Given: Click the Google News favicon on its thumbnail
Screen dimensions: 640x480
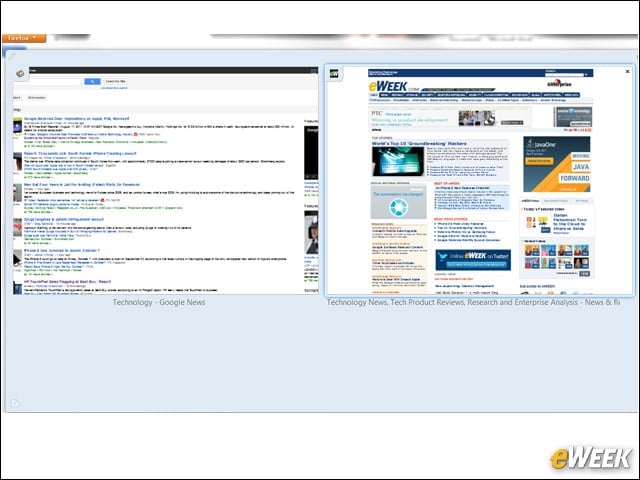Looking at the screenshot, I should pos(20,73).
